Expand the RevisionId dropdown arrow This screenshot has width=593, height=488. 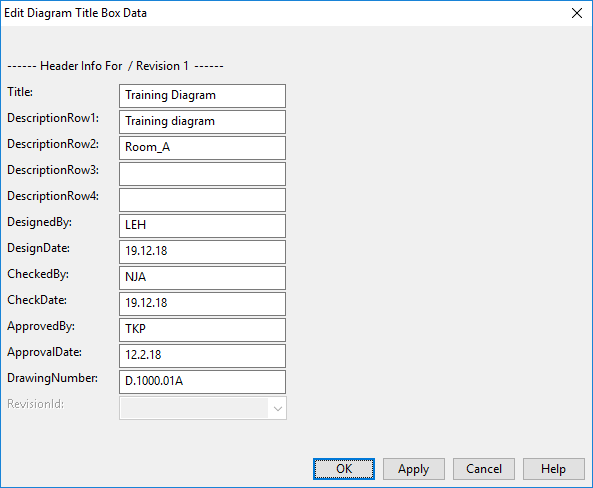tap(278, 408)
